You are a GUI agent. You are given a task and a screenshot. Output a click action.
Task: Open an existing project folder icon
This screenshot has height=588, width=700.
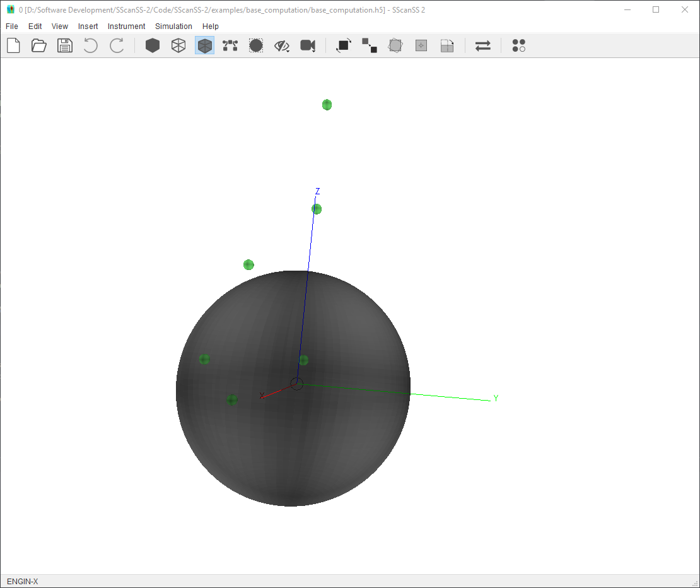click(x=39, y=45)
